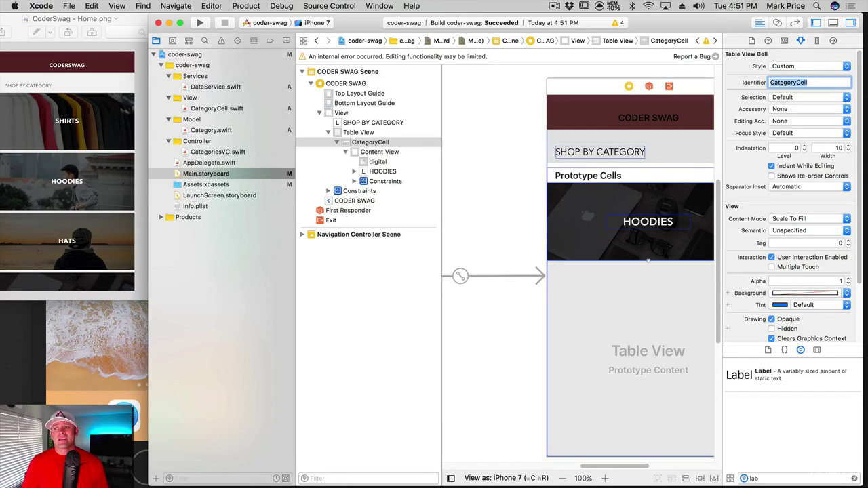
Task: Select iPhone 7 run destination
Action: pos(312,23)
